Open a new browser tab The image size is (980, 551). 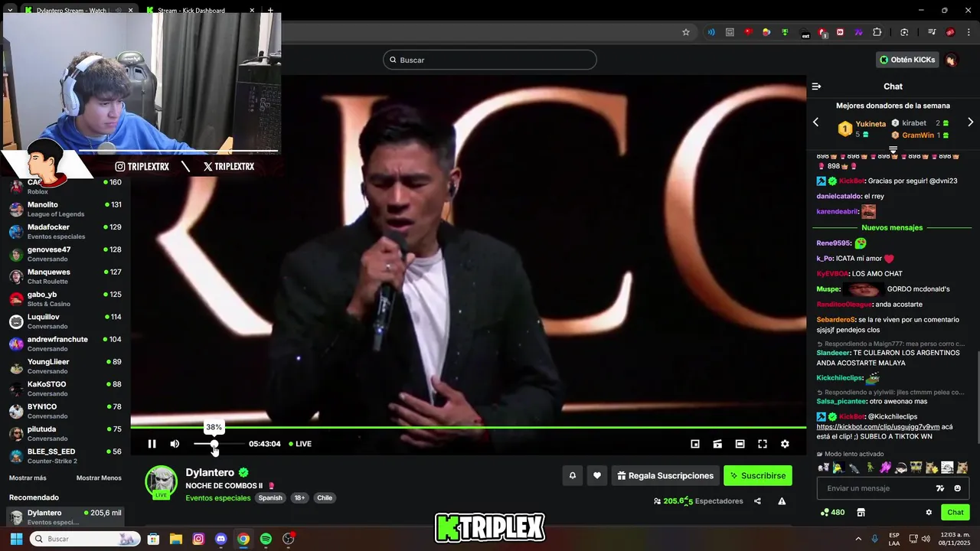point(270,11)
